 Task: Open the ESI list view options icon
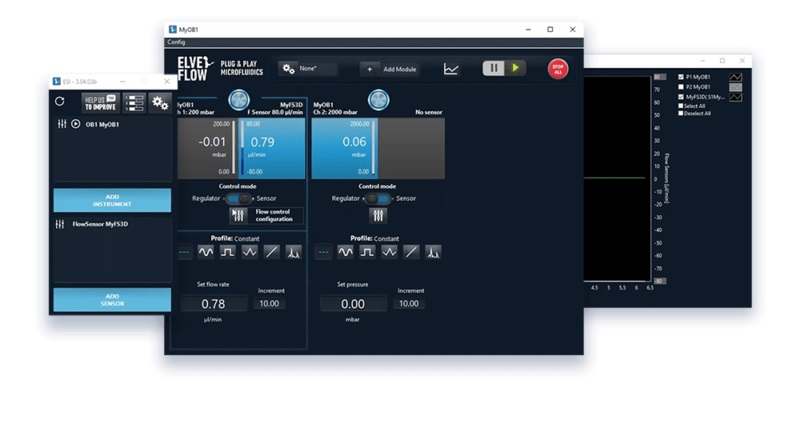point(134,102)
